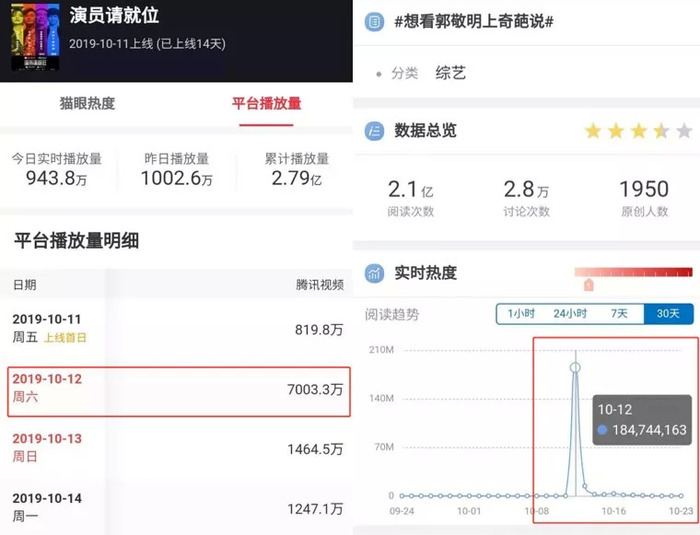
Task: Click the first rating star
Action: coord(593,131)
